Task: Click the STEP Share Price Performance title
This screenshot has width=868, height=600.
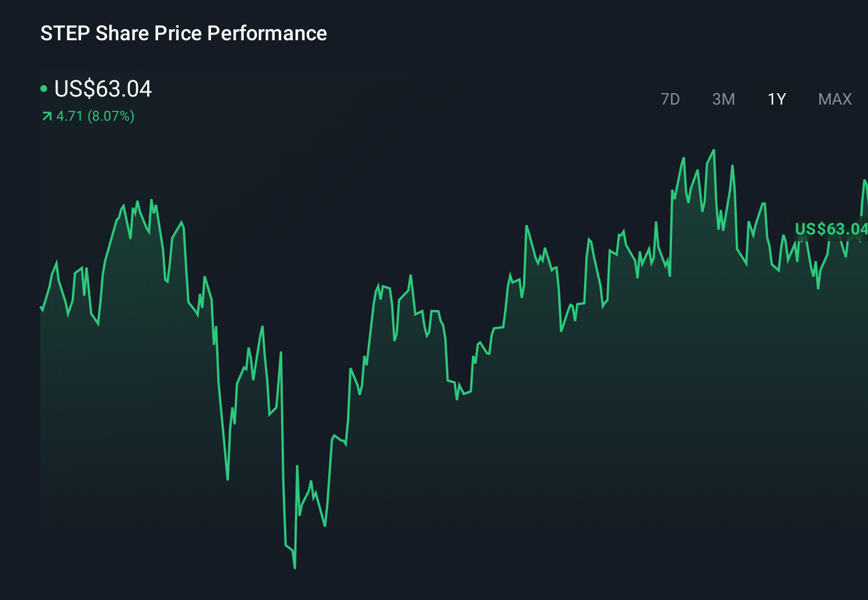Action: point(183,33)
